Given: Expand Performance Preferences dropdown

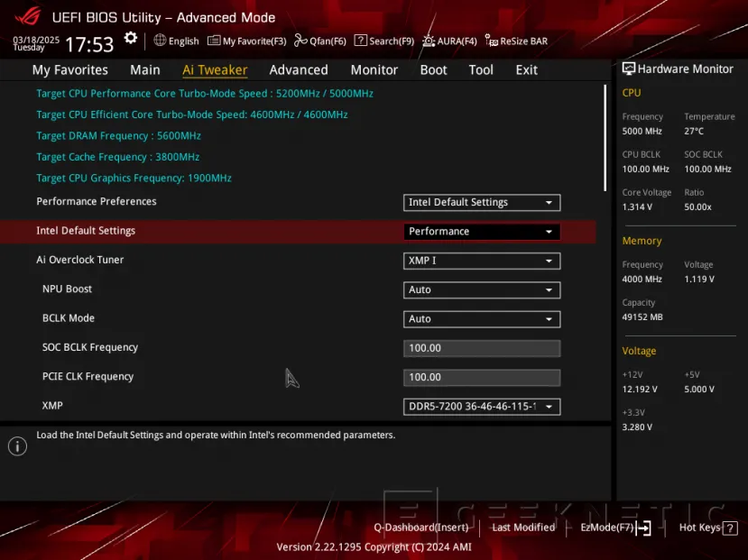Looking at the screenshot, I should point(482,203).
